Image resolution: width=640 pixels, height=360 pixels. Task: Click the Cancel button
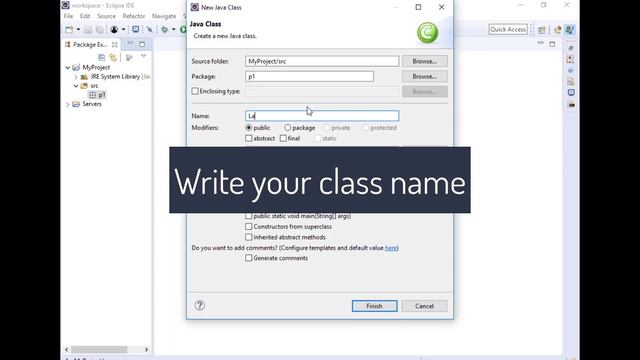tap(424, 306)
